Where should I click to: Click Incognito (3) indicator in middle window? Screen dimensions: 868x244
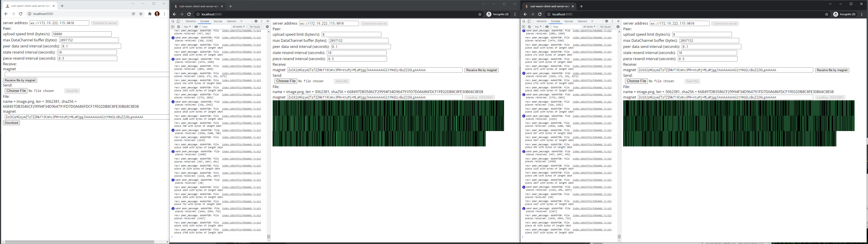click(x=498, y=14)
